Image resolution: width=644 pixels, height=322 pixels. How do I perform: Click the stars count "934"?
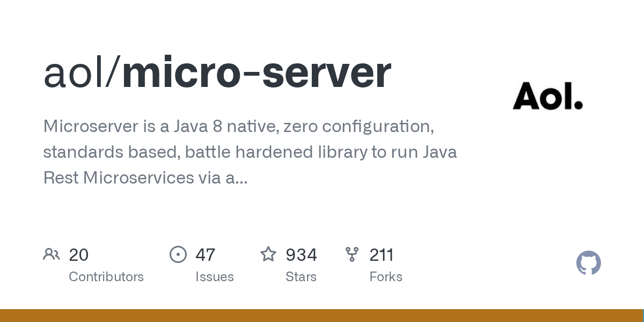pos(301,254)
